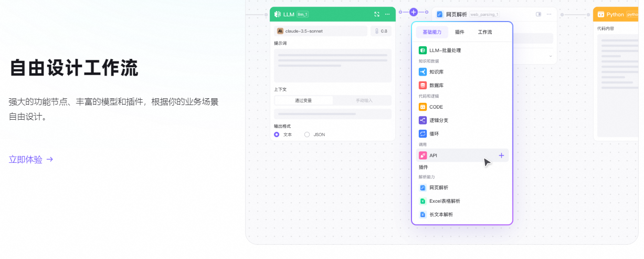Screen dimensions: 644x259
Task: Select the 文本 output format radio
Action: point(277,134)
